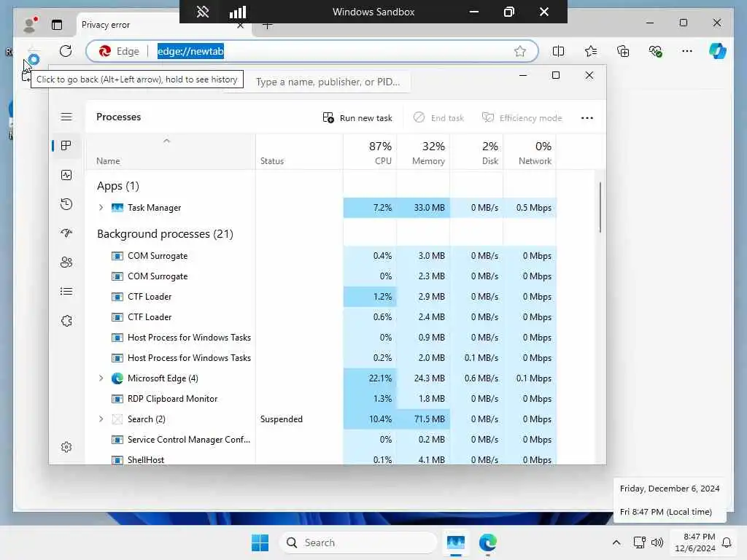Select Microsoft Edge process icon
Viewport: 747px width, 560px height.
point(117,378)
